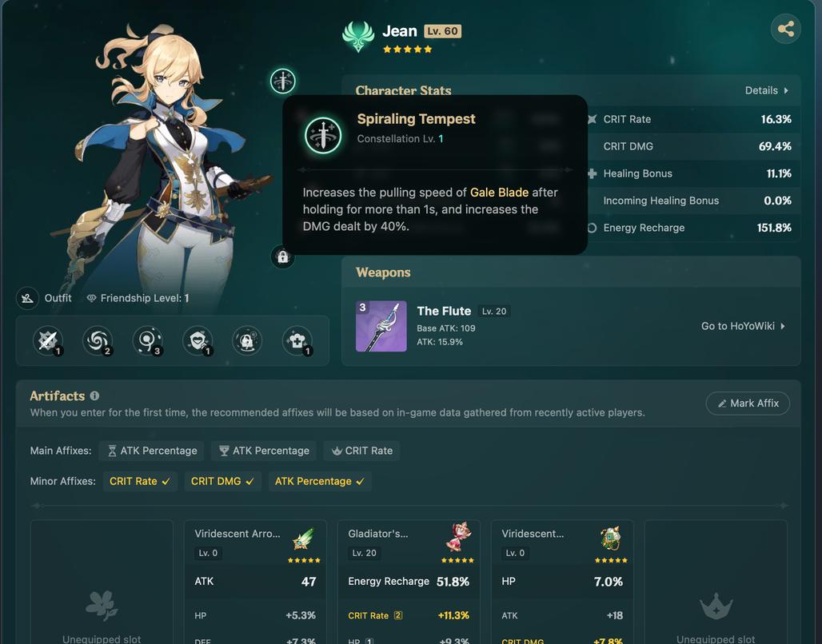The height and width of the screenshot is (644, 822).
Task: Toggle the CRIT DMG minor affix
Action: coord(222,481)
